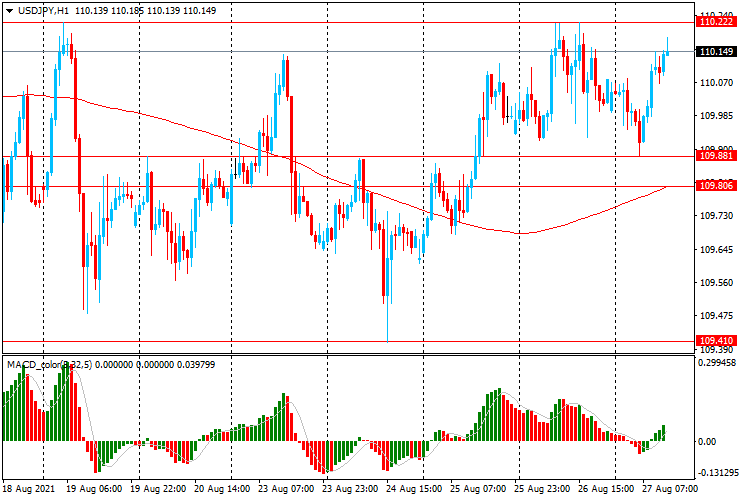Select the red 109.806 level price label
The width and height of the screenshot is (740, 500).
pos(716,186)
